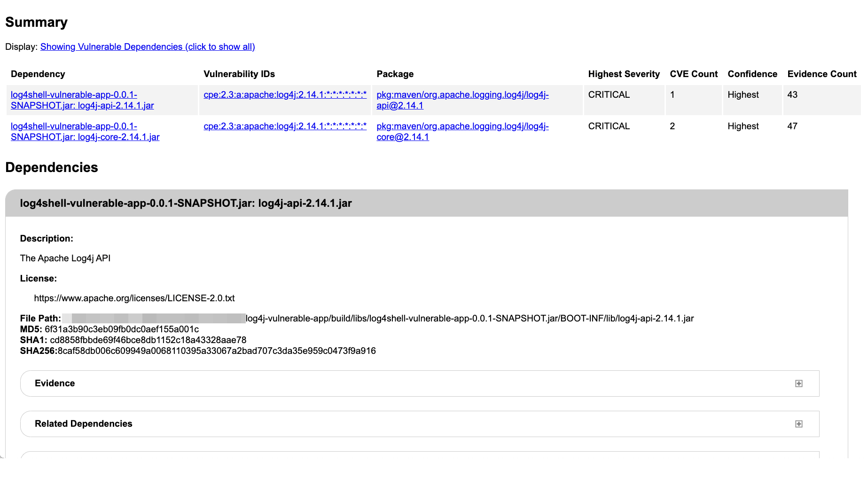The image size is (868, 493).
Task: Sort table by Evidence Count column
Action: tap(821, 74)
